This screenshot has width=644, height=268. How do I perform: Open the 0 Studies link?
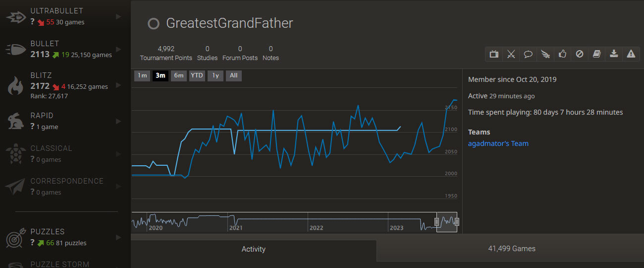pos(207,53)
